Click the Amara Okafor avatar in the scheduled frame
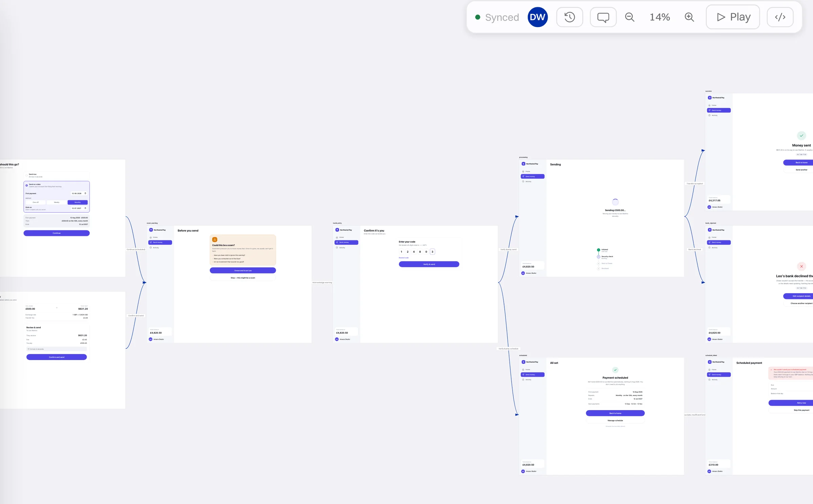The image size is (813, 504). tap(523, 471)
